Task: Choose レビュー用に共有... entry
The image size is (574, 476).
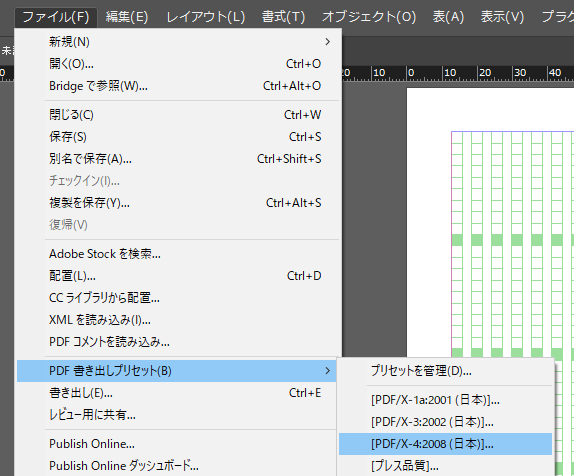Action: click(x=177, y=415)
